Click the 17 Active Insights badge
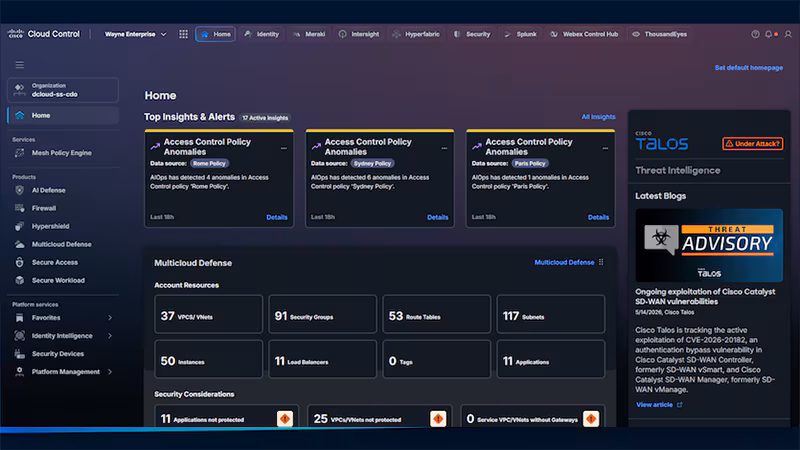Screen dimensions: 800x450 tap(265, 118)
